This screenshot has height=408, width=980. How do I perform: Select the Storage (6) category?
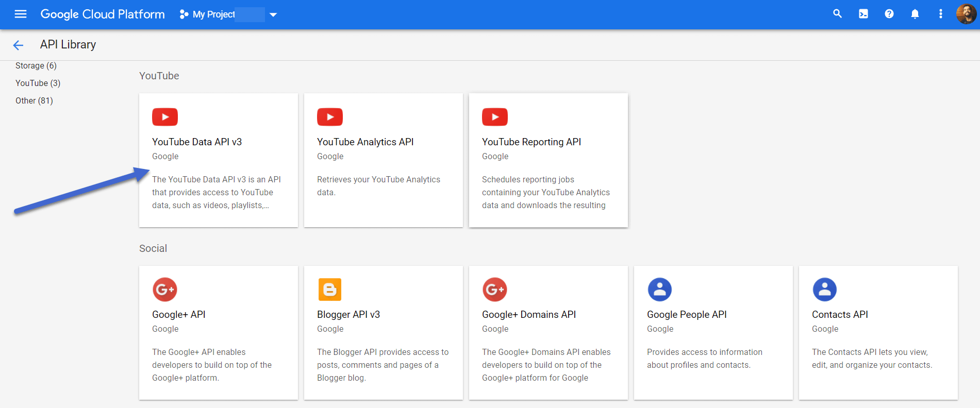click(36, 65)
